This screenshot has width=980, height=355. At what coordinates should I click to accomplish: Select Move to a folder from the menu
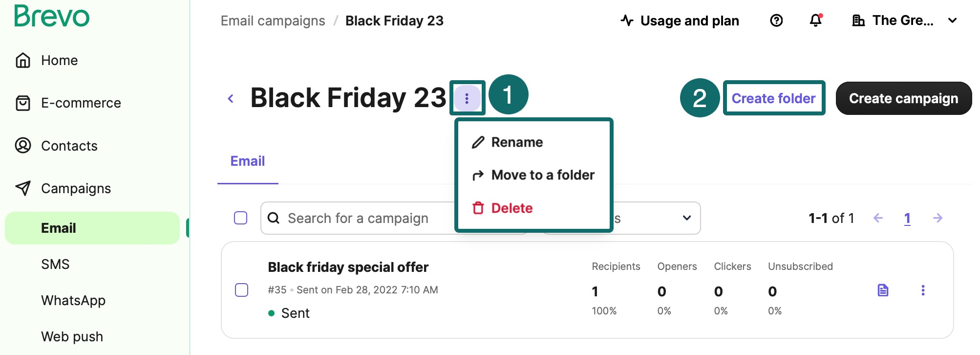(543, 175)
